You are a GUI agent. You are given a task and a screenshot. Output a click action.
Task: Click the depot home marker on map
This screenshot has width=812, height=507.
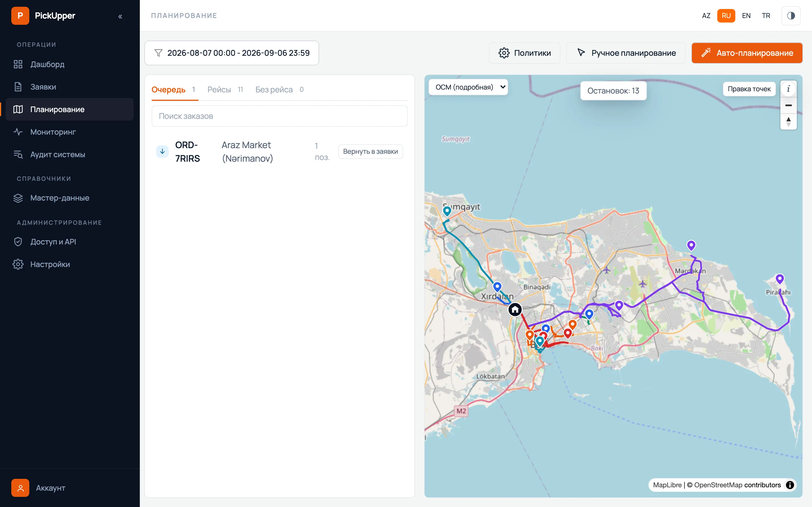click(x=515, y=310)
